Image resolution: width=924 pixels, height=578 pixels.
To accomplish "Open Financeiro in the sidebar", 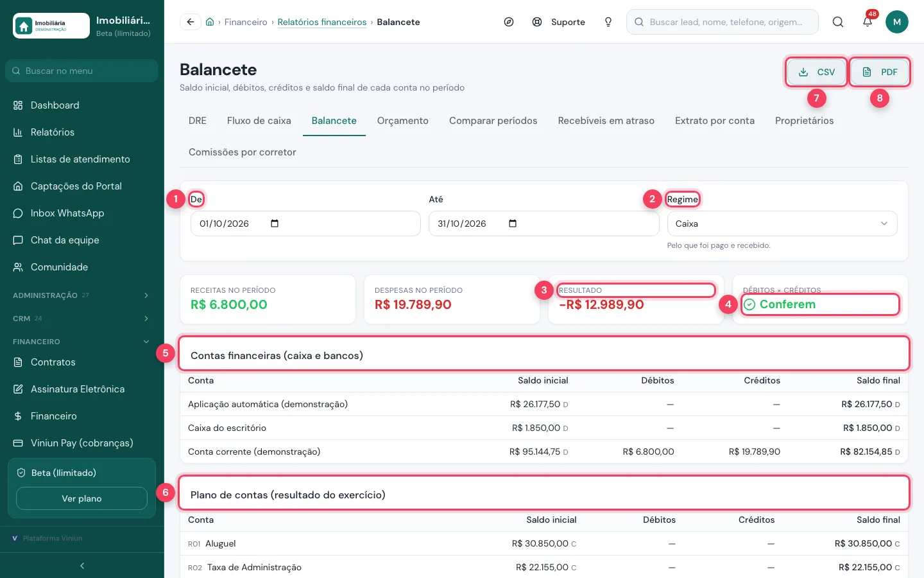I will pos(81,416).
